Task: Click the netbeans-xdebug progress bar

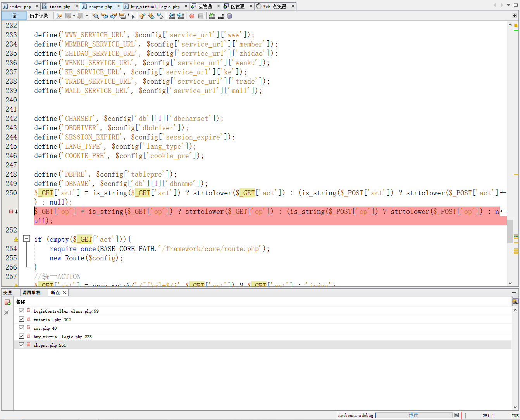Action: point(413,415)
